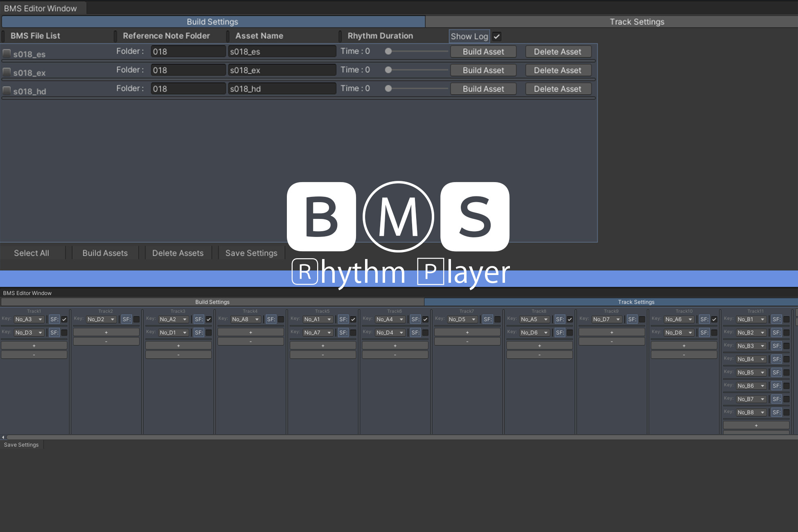Click the Folder field for s018_ex
Viewport: 798px width, 532px height.
187,70
